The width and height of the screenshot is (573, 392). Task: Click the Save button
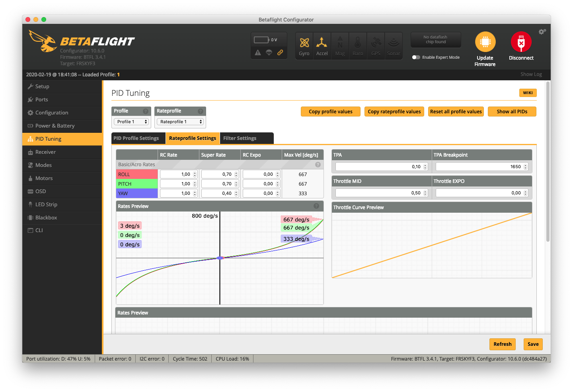click(533, 344)
